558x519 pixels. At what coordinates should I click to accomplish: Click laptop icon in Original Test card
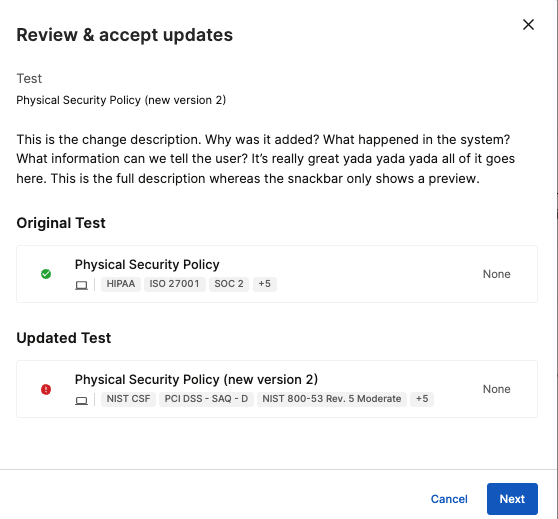(x=81, y=285)
